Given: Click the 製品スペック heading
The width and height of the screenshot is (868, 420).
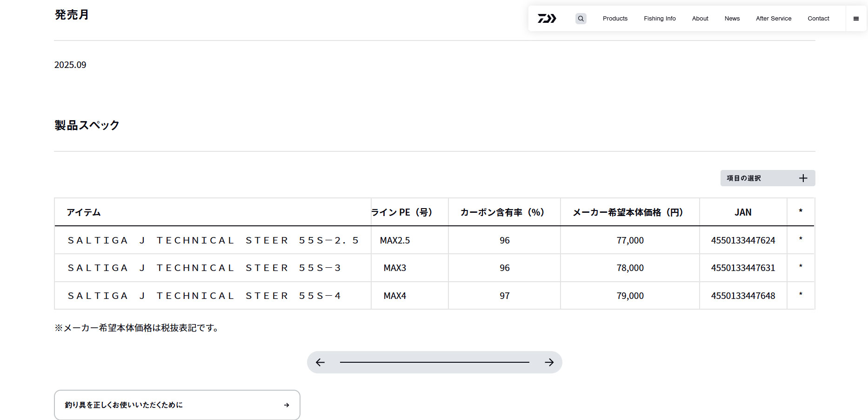Looking at the screenshot, I should 87,125.
